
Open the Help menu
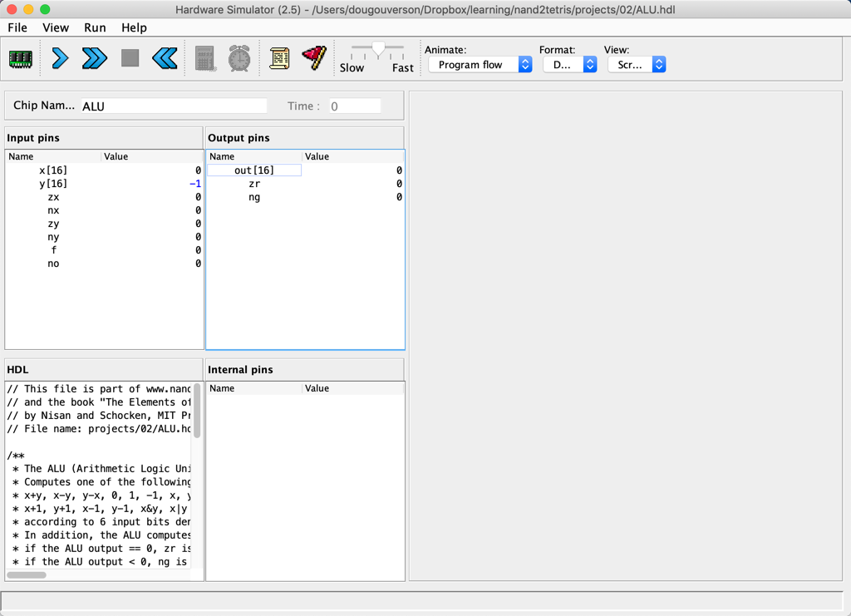click(x=134, y=27)
